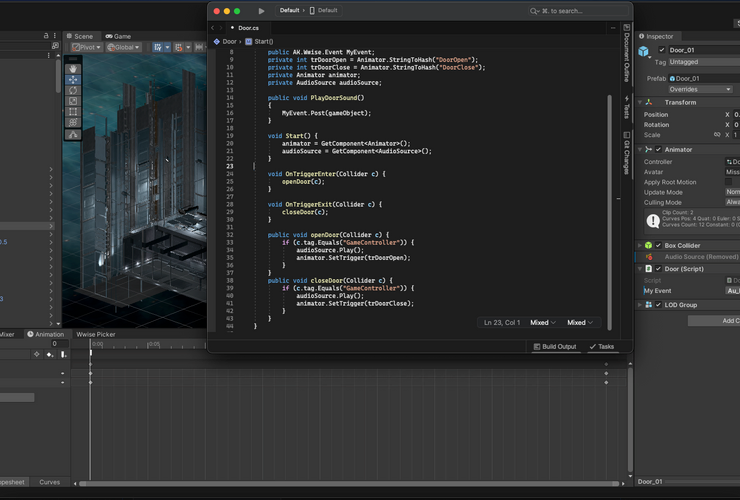Image resolution: width=740 pixels, height=500 pixels.
Task: Switch to the Scene tab
Action: [80, 36]
